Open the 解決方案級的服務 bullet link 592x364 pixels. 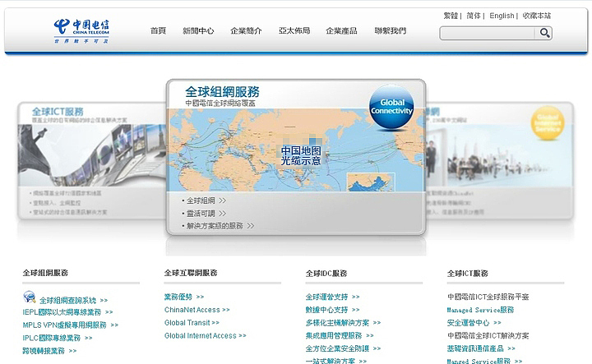click(x=215, y=226)
